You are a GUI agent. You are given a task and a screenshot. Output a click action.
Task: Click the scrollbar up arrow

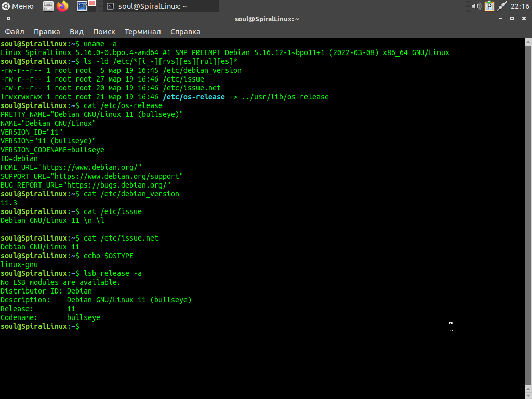tap(528, 42)
